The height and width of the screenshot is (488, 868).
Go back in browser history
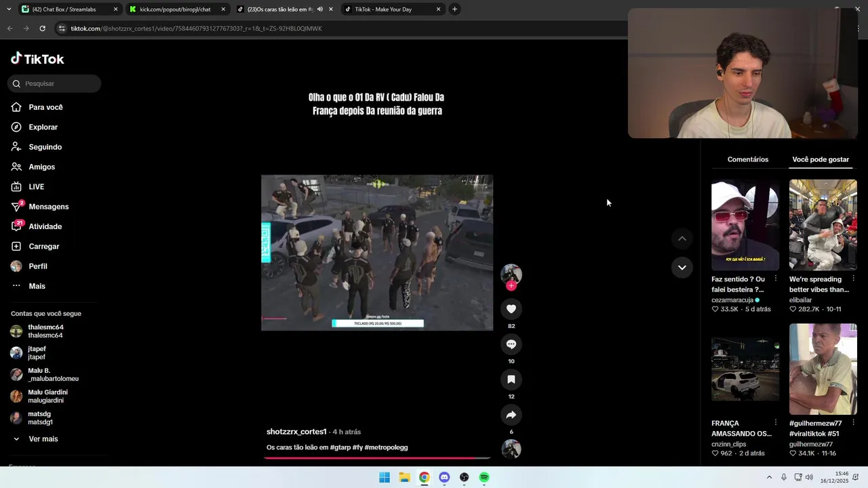[9, 28]
